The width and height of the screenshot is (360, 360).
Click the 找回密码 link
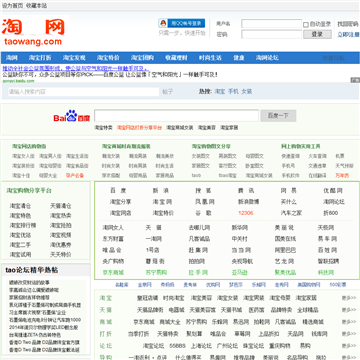pos(348,24)
